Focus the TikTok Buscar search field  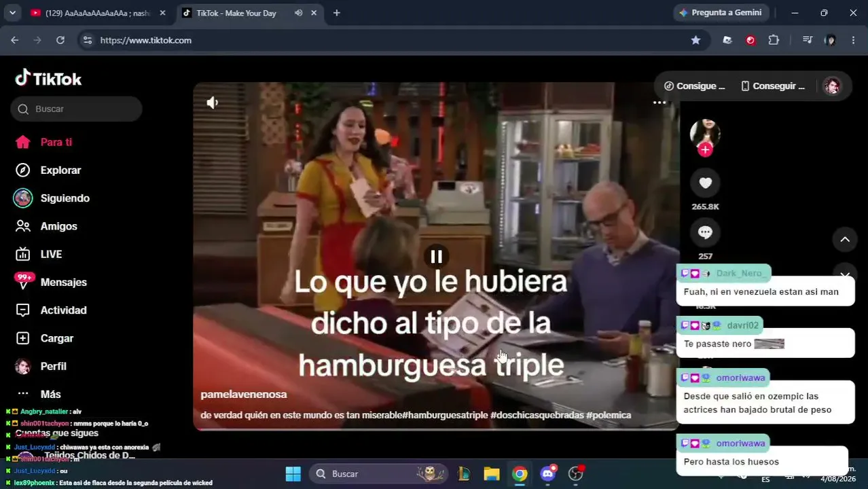pos(76,109)
